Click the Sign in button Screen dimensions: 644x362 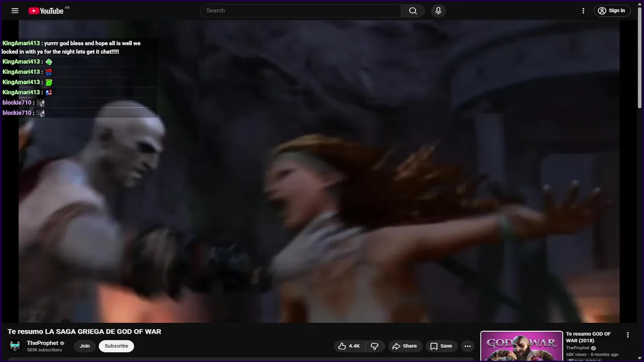click(x=612, y=11)
